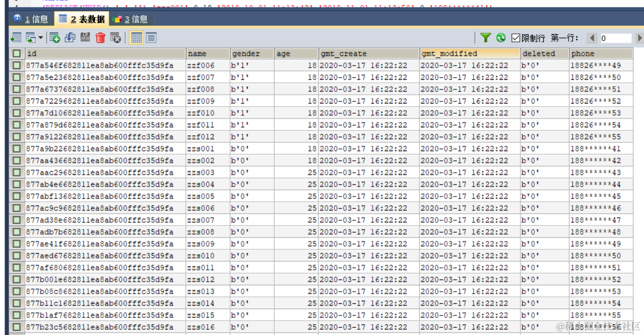Select the name cell zzs012
The image size is (644, 335).
coord(208,280)
